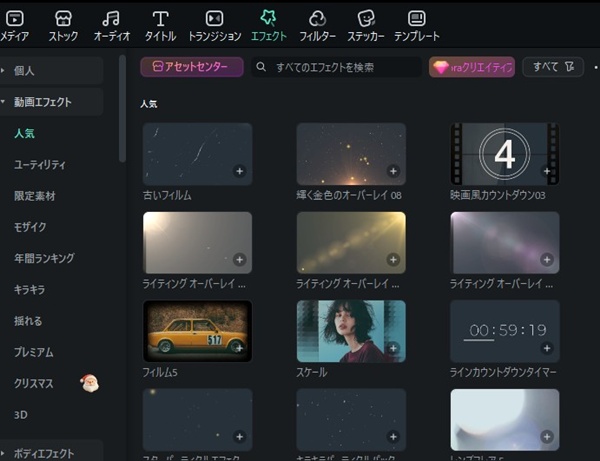Click plus icon on 映画風カウントダウン03 thumbnail
Screen dimensions: 600x461
click(546, 171)
